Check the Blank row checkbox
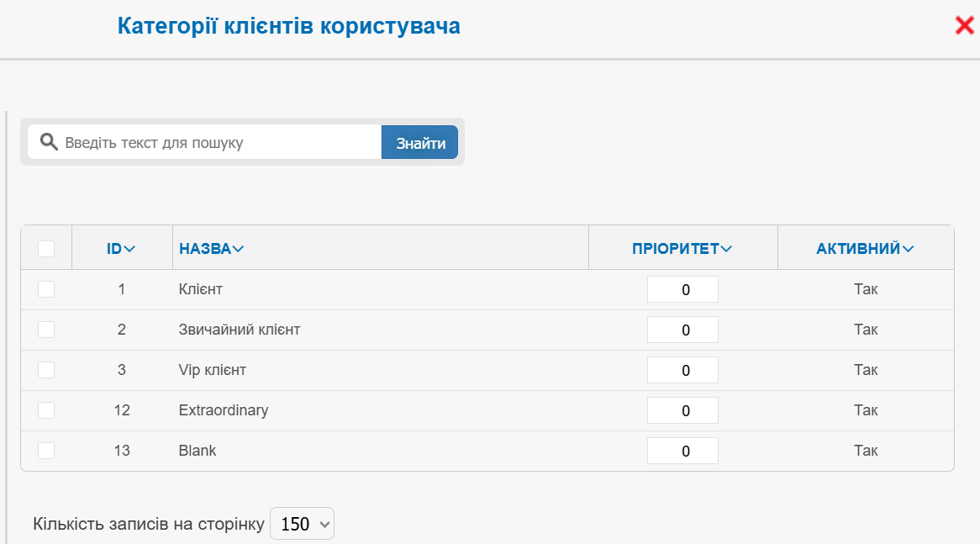The width and height of the screenshot is (980, 544). pos(46,451)
